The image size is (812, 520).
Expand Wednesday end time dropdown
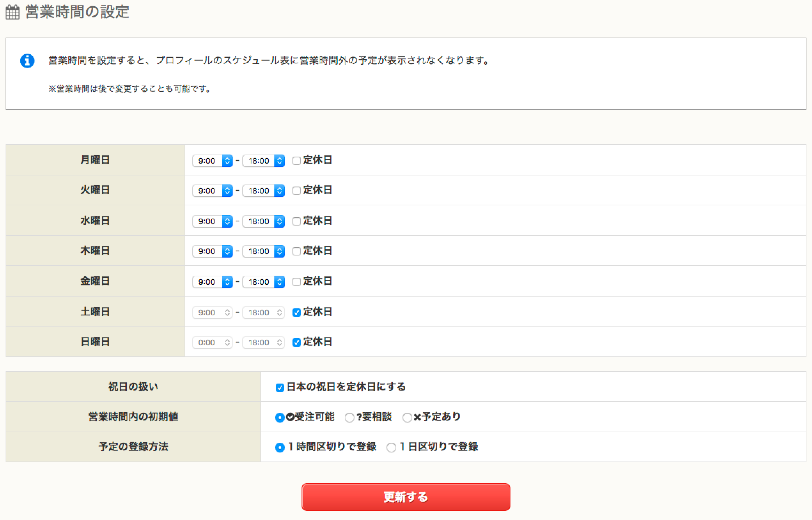point(264,221)
